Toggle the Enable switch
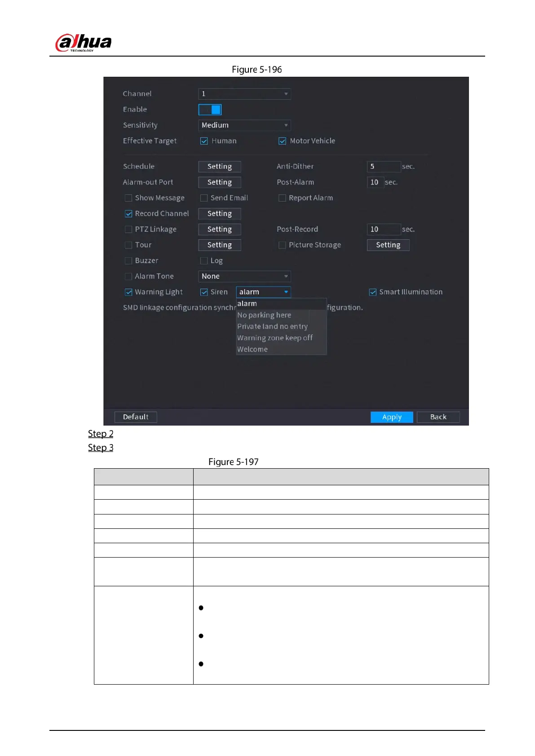Screen dimensions: 535x756 tap(210, 110)
